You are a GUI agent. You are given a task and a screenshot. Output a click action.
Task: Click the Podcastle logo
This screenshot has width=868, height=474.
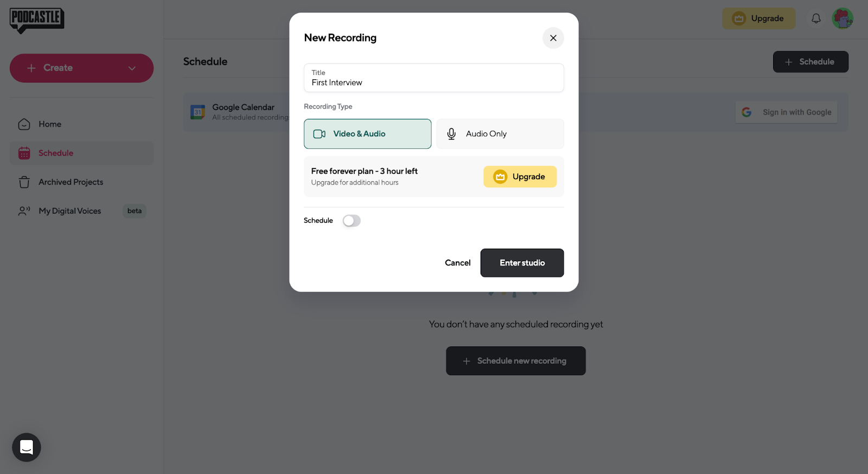[x=37, y=20]
